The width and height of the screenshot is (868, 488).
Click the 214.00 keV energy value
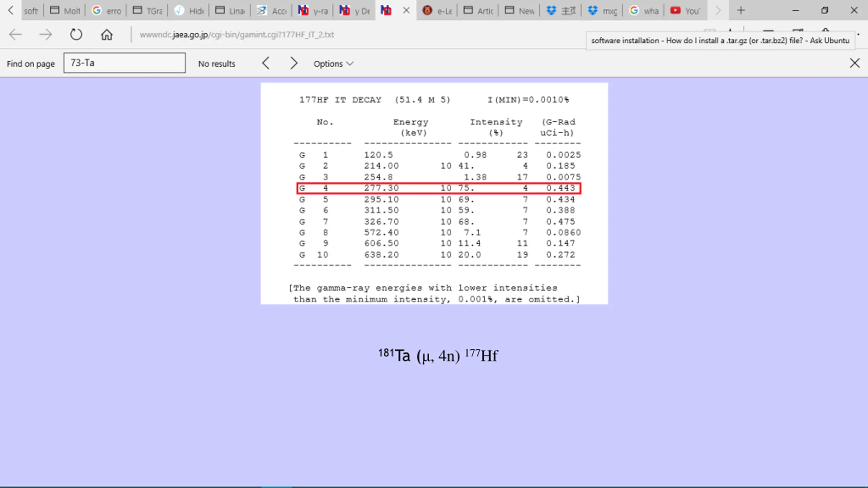tap(381, 166)
